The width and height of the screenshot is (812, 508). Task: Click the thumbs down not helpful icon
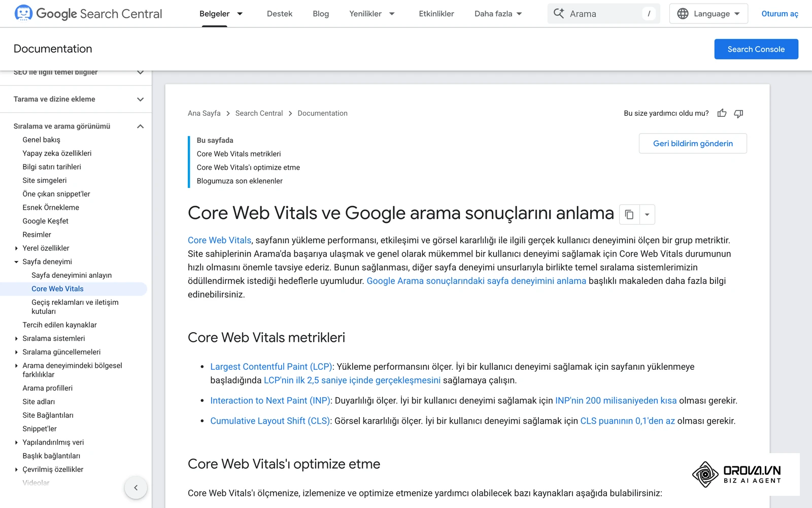[x=738, y=113]
